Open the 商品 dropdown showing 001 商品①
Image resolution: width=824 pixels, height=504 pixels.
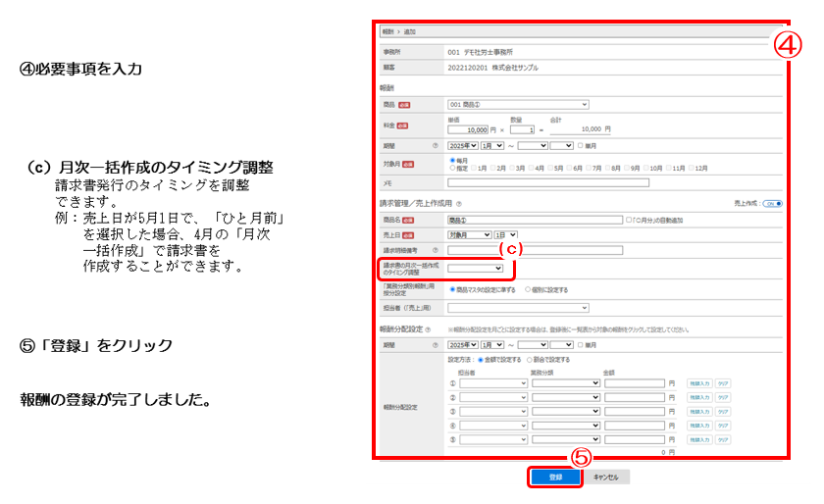(518, 104)
